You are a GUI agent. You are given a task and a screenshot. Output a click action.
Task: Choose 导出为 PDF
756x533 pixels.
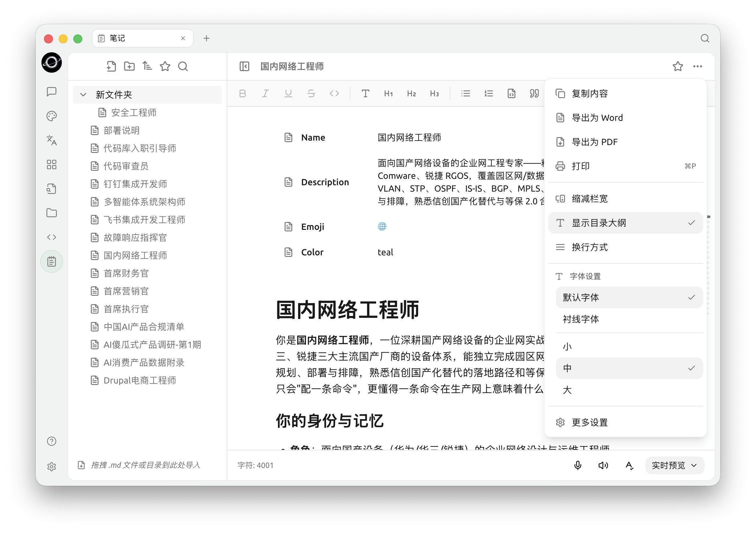coord(625,142)
